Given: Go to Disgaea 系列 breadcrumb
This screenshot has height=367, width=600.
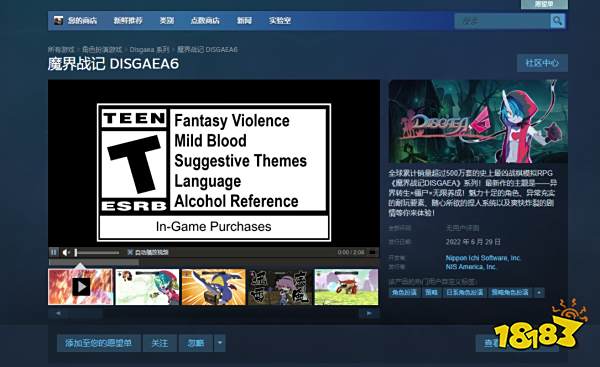Looking at the screenshot, I should point(149,49).
